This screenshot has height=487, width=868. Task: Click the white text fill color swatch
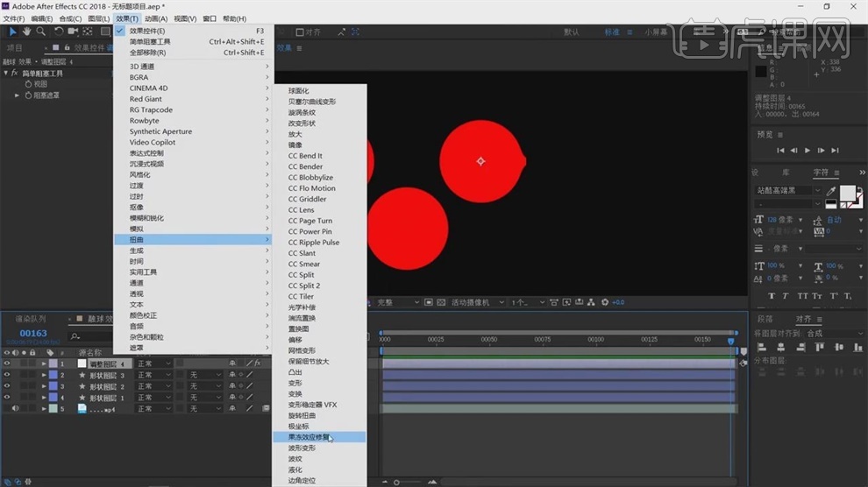pos(850,194)
